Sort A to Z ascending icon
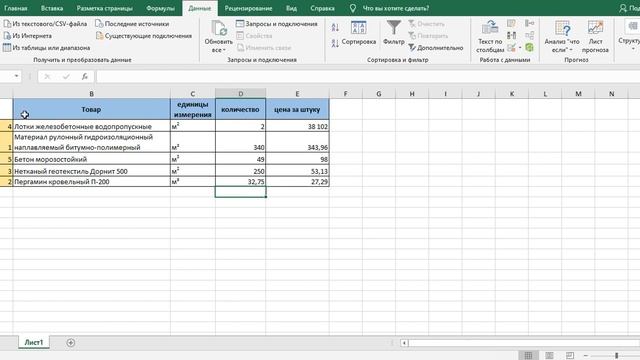 pos(335,27)
